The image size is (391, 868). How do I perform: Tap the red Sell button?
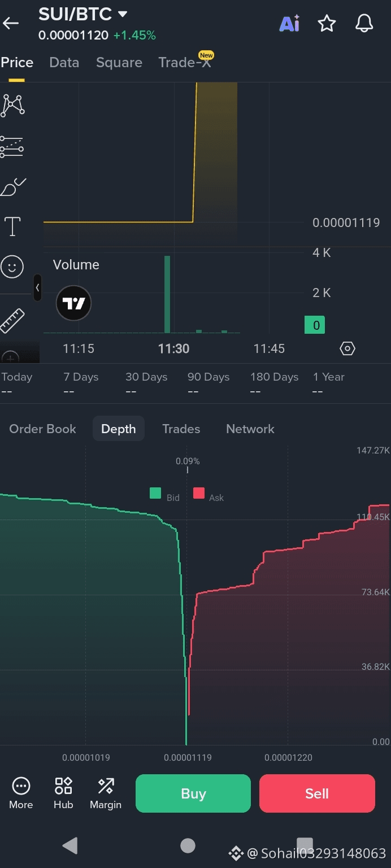click(317, 793)
